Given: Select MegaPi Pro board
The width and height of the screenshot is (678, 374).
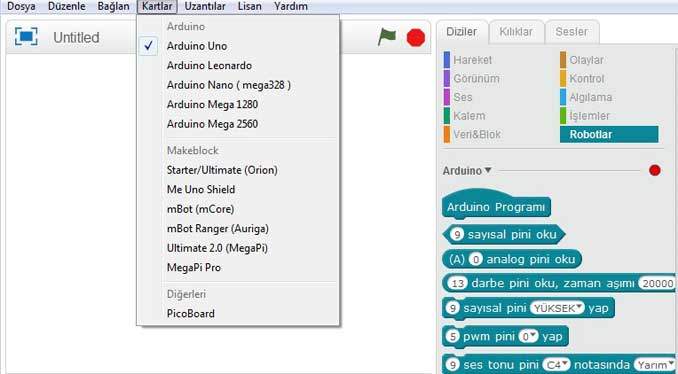Looking at the screenshot, I should coord(238,268).
